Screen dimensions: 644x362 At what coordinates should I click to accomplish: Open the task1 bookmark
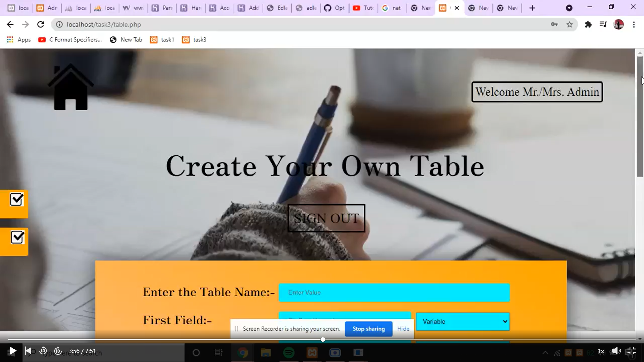click(162, 40)
